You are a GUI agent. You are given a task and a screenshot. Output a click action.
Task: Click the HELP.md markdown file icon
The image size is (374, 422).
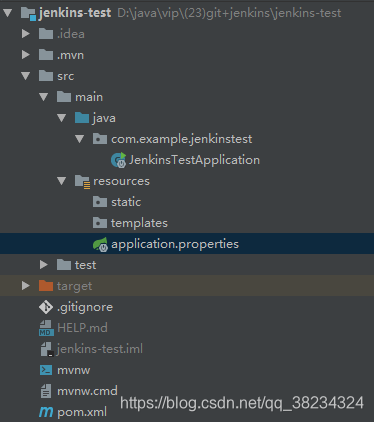pyautogui.click(x=46, y=328)
